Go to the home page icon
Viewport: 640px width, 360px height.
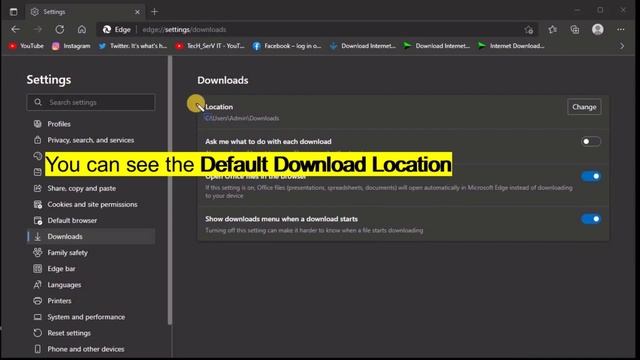click(82, 29)
